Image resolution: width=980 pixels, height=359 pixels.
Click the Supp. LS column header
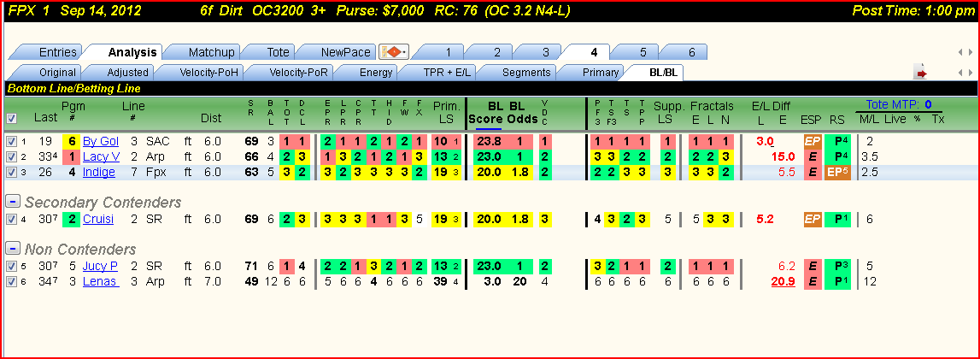coord(668,112)
